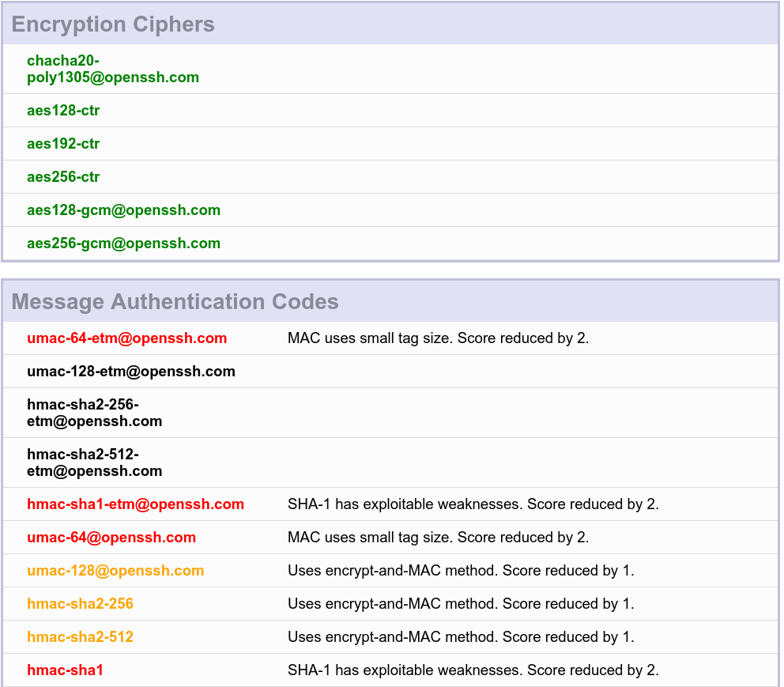Click the umac-128-etm@openssh.com MAC name
Screen dimensions: 784x687
tap(130, 372)
